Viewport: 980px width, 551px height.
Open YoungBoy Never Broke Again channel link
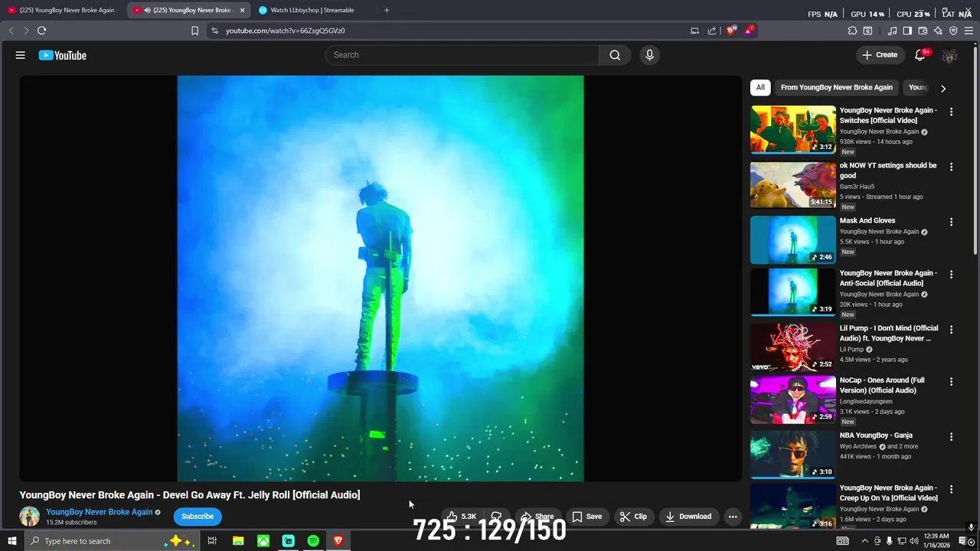[x=99, y=512]
